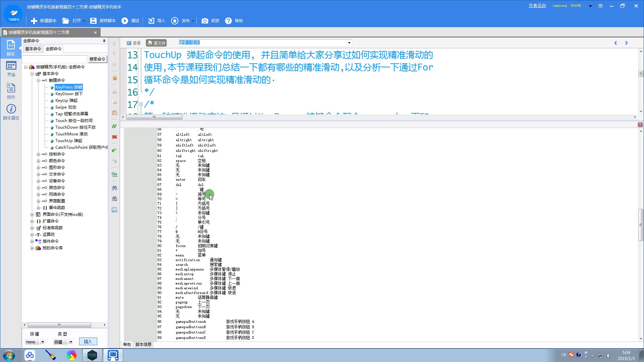Switch to 普通 normal view

[x=133, y=43]
